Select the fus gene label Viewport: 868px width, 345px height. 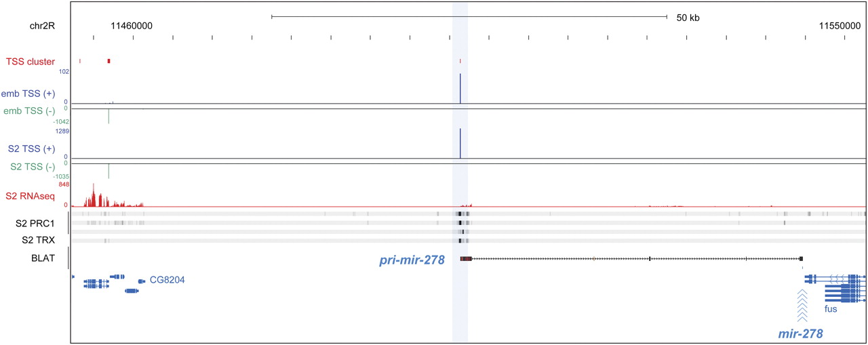(x=831, y=308)
